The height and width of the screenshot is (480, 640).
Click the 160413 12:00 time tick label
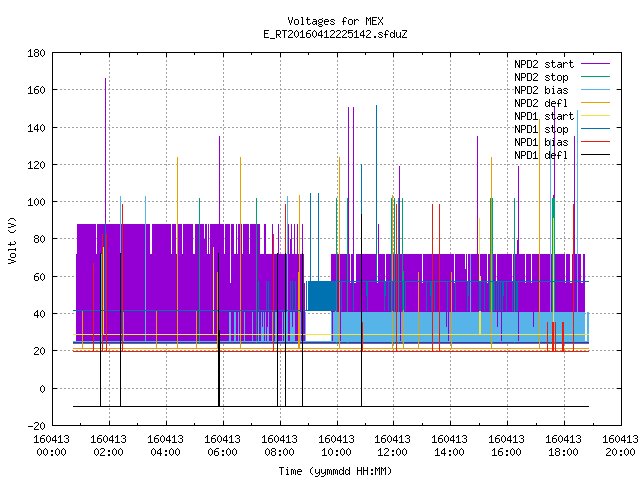393,446
